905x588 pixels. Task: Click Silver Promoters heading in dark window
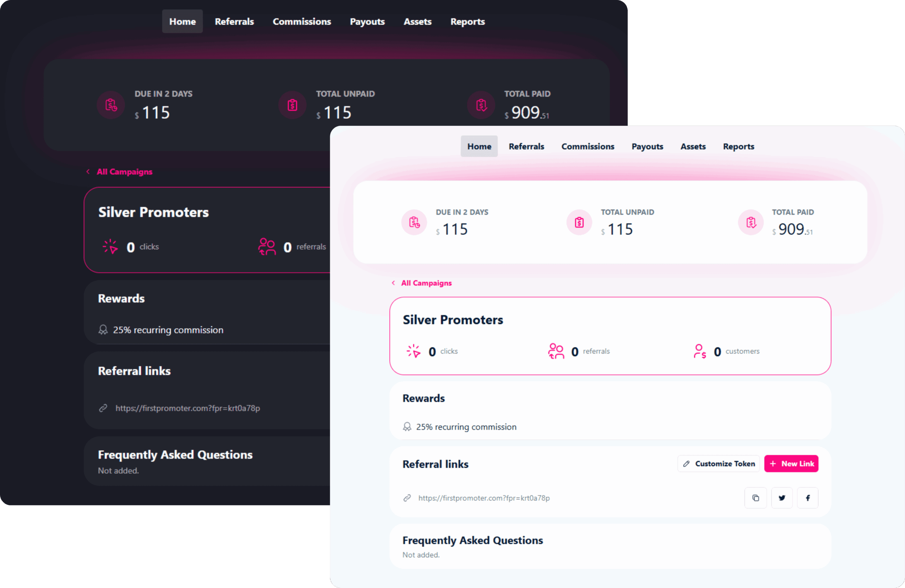pos(154,212)
